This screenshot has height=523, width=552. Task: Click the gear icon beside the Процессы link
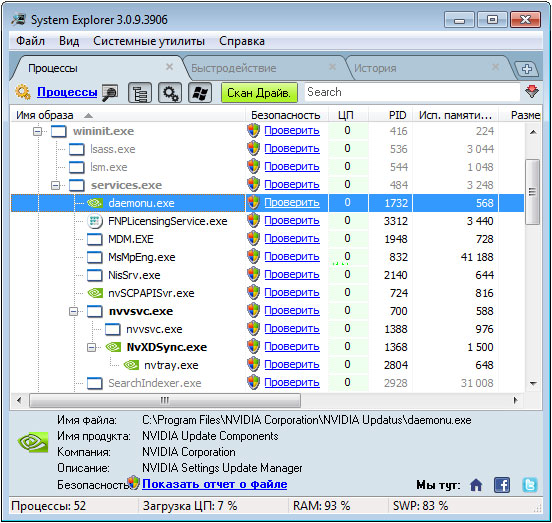(23, 92)
